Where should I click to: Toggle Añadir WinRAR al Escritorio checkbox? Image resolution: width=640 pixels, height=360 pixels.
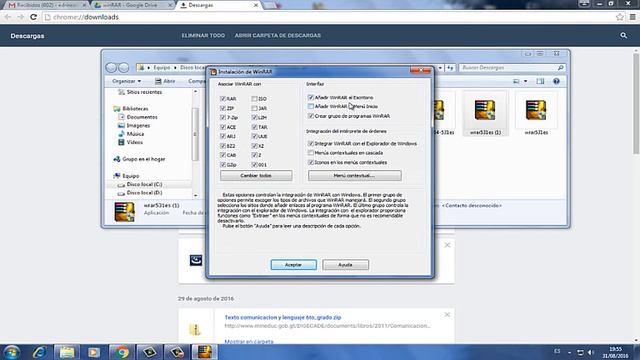point(311,98)
